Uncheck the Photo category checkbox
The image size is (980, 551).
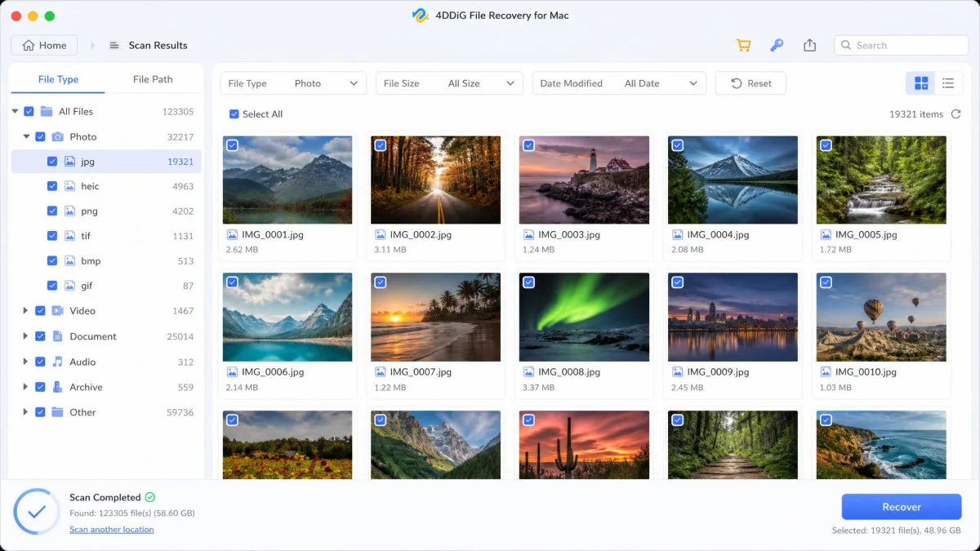click(x=40, y=137)
